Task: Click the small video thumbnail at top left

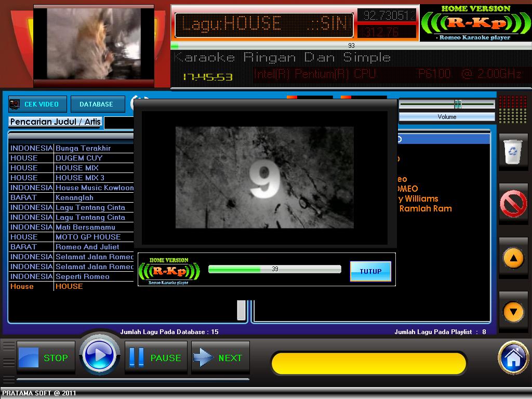Action: tap(94, 44)
